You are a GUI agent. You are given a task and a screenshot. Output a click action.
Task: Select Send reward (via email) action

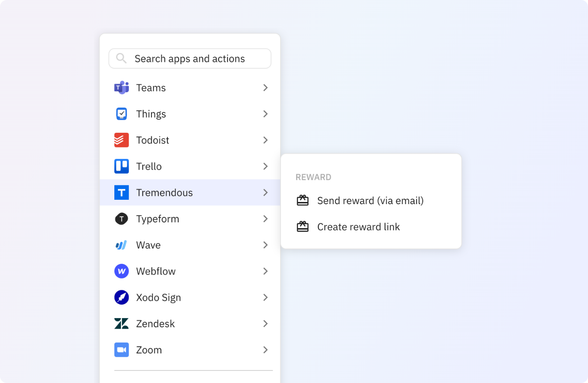tap(371, 201)
